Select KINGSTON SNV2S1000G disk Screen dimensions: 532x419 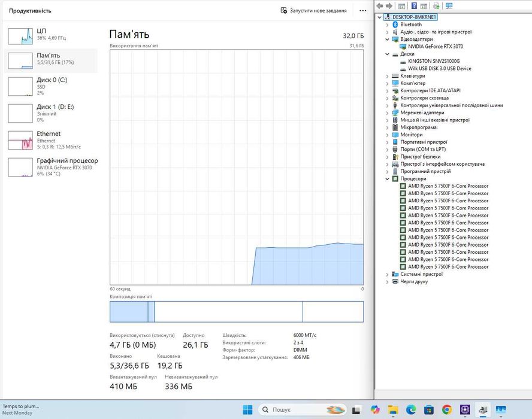click(x=434, y=61)
